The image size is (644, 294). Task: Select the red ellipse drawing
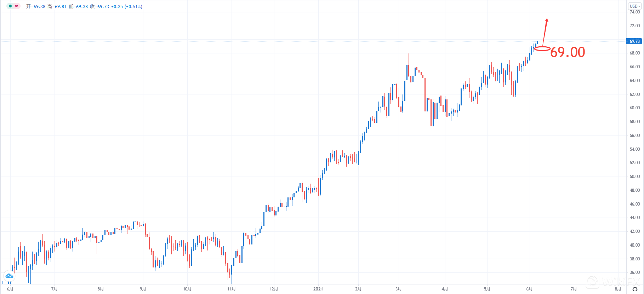click(x=542, y=49)
